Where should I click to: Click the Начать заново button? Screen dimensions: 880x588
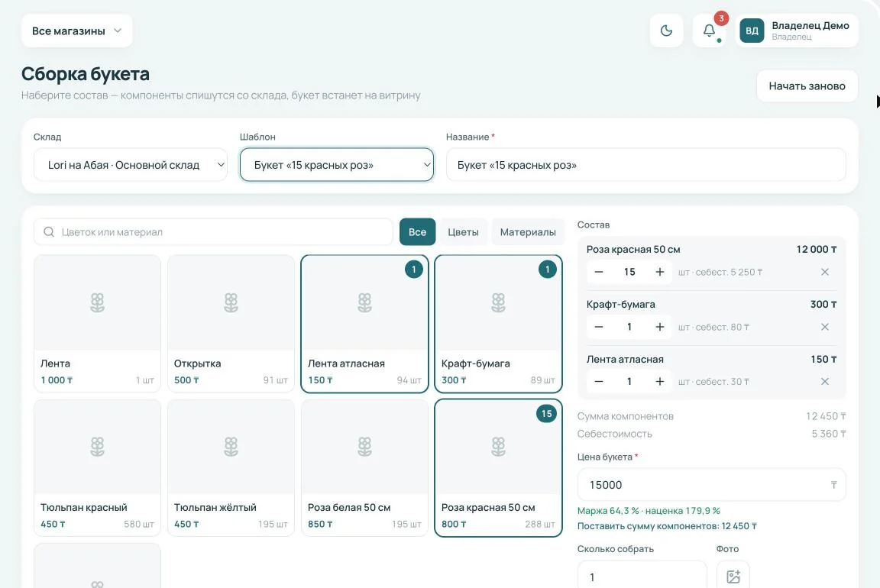tap(807, 86)
